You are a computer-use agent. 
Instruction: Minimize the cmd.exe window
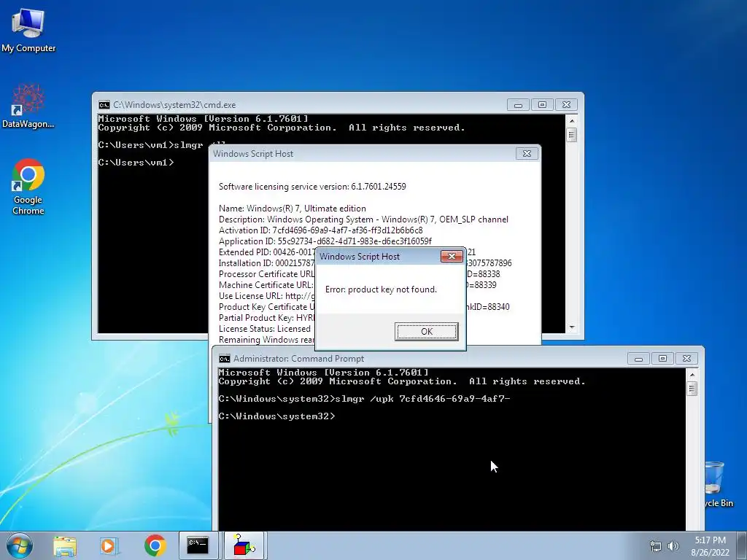point(518,105)
